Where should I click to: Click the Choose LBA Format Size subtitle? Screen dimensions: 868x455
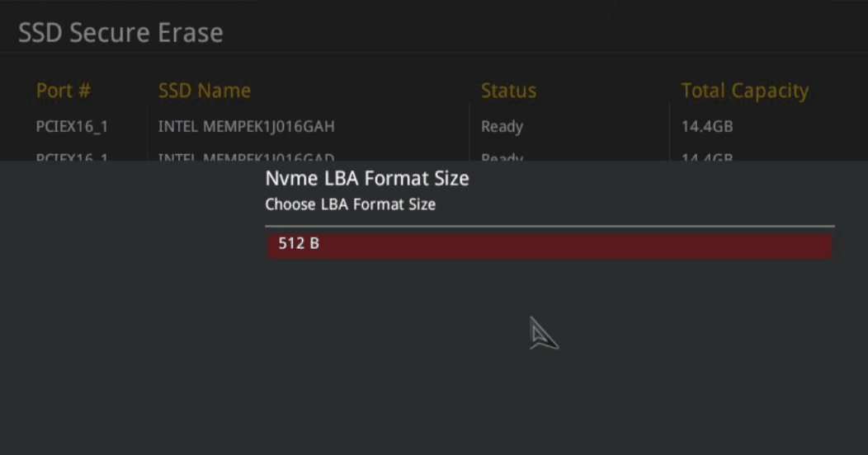click(x=350, y=204)
